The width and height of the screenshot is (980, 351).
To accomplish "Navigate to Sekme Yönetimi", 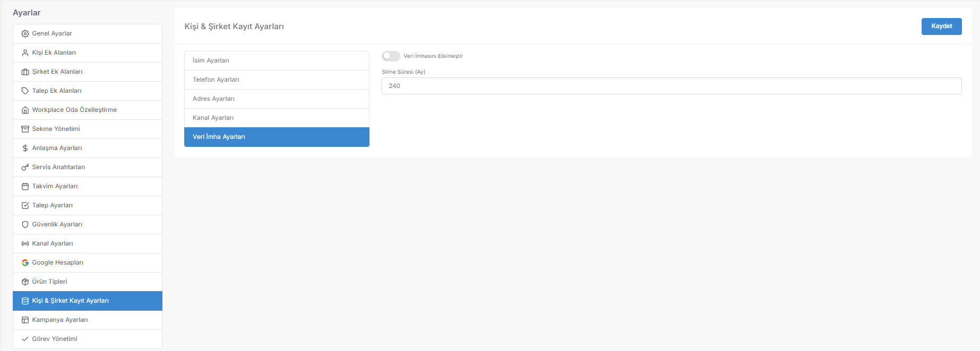I will point(88,129).
